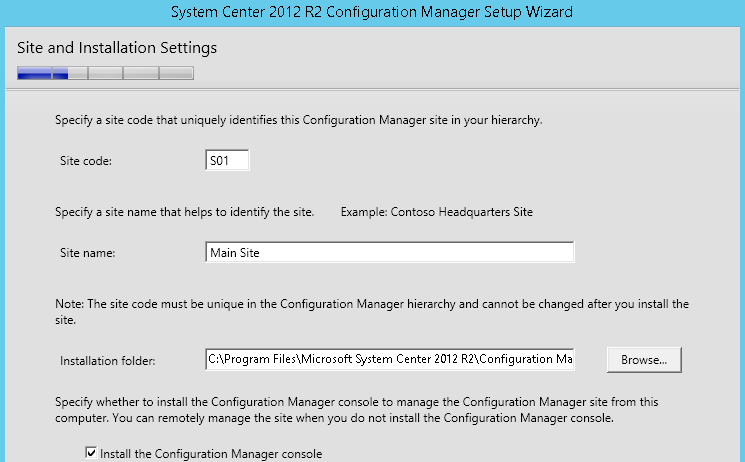Click the 'Site and Installation Settings' heading
This screenshot has height=462, width=745.
(117, 48)
